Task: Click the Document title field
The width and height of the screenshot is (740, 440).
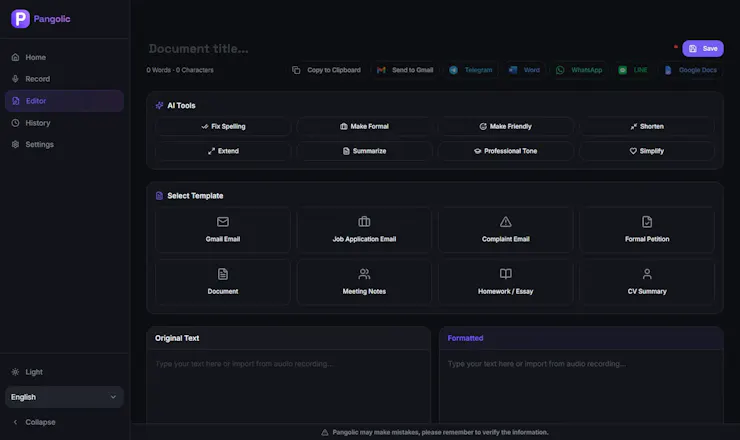Action: (406, 49)
